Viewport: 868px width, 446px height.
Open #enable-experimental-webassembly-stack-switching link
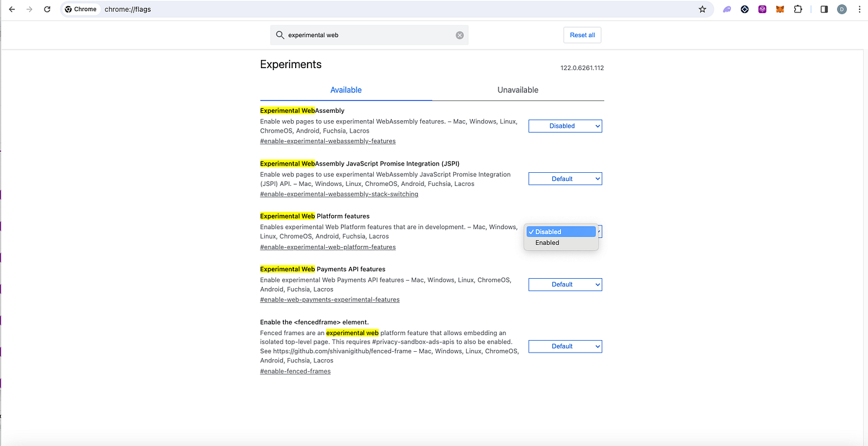pyautogui.click(x=339, y=195)
